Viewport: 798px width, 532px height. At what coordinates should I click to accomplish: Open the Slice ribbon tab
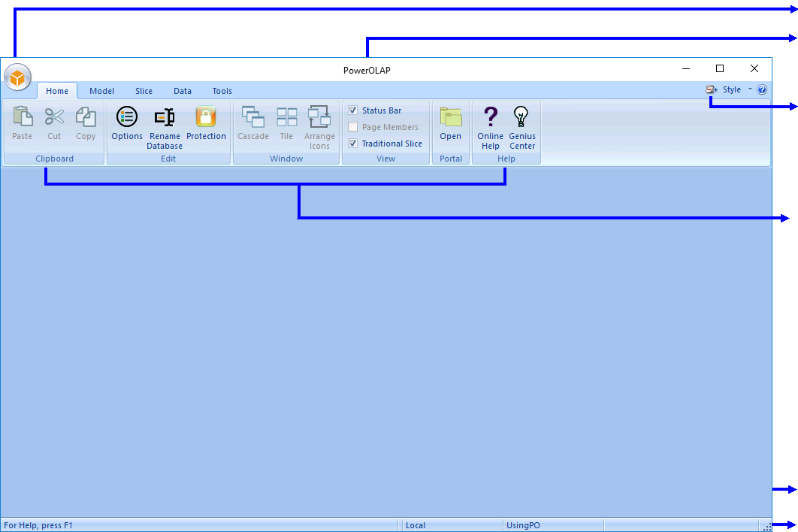(x=144, y=91)
